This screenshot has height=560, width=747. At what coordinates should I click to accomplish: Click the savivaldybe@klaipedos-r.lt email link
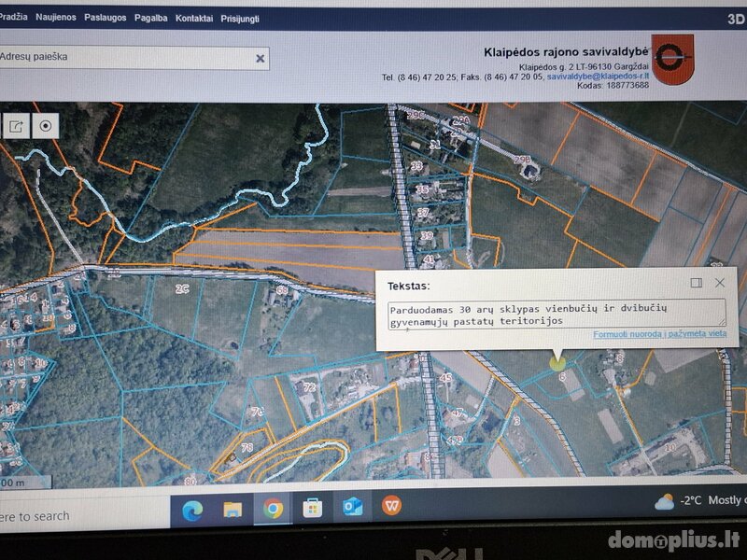pos(598,77)
